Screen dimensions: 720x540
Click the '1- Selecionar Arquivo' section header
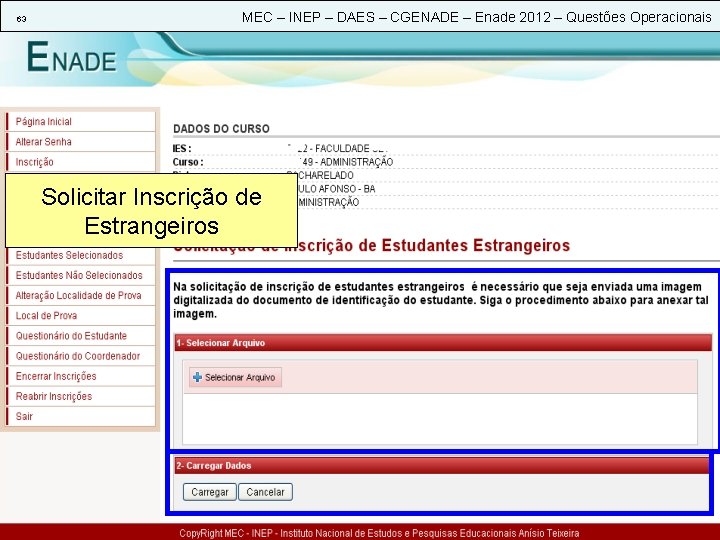click(x=443, y=343)
